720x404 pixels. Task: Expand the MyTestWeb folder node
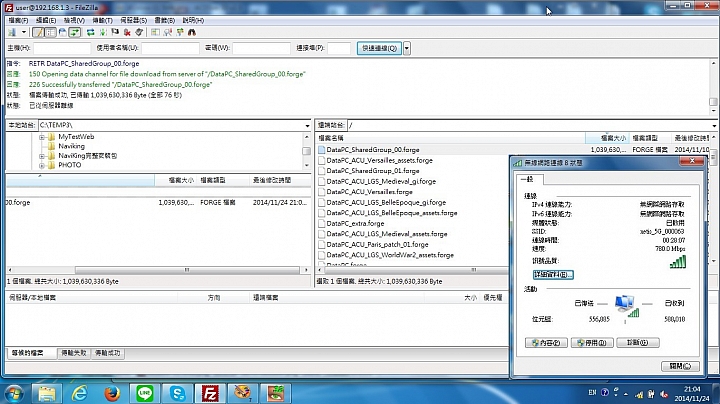click(x=42, y=137)
